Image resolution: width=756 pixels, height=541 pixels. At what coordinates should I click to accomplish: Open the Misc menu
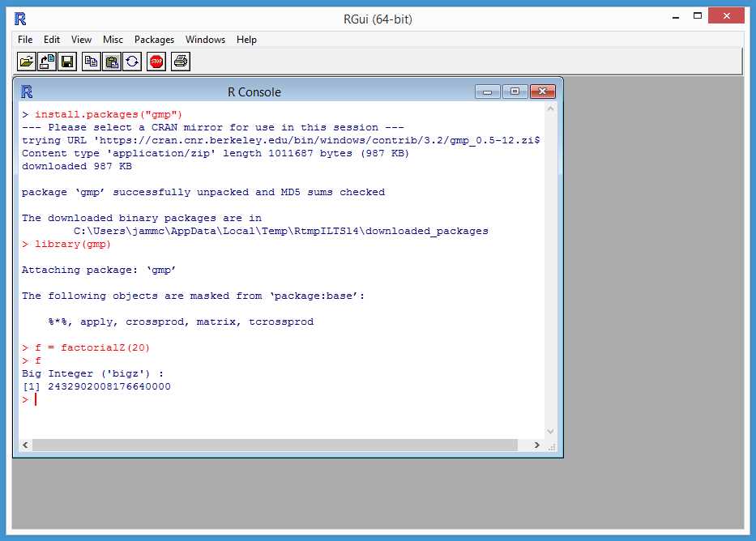tap(113, 39)
